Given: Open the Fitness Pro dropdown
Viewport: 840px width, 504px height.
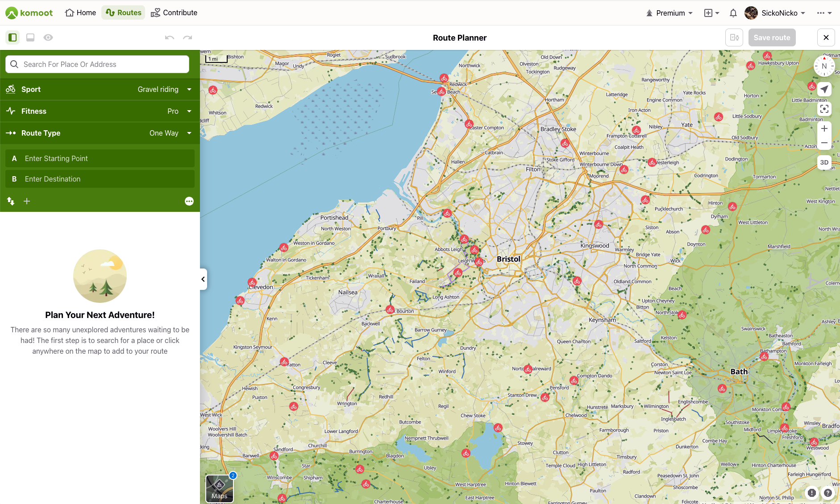Looking at the screenshot, I should (x=100, y=111).
